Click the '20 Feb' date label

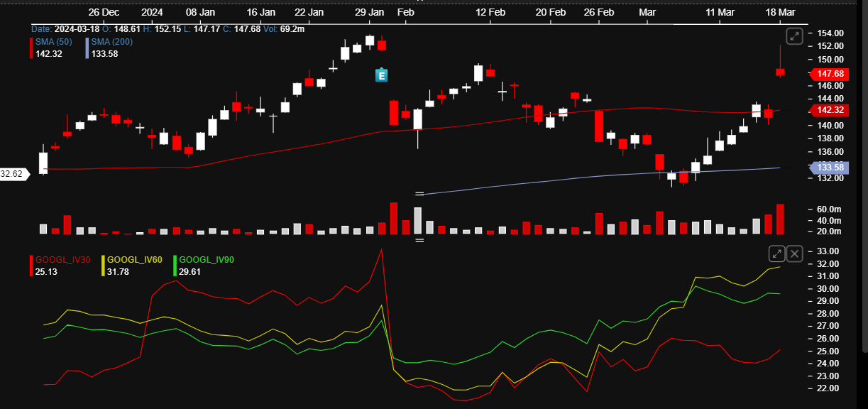[551, 13]
